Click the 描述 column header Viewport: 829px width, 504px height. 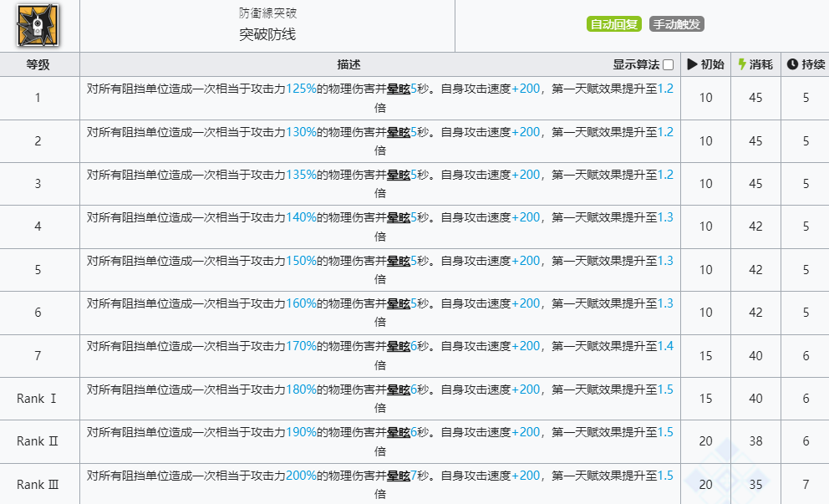349,64
